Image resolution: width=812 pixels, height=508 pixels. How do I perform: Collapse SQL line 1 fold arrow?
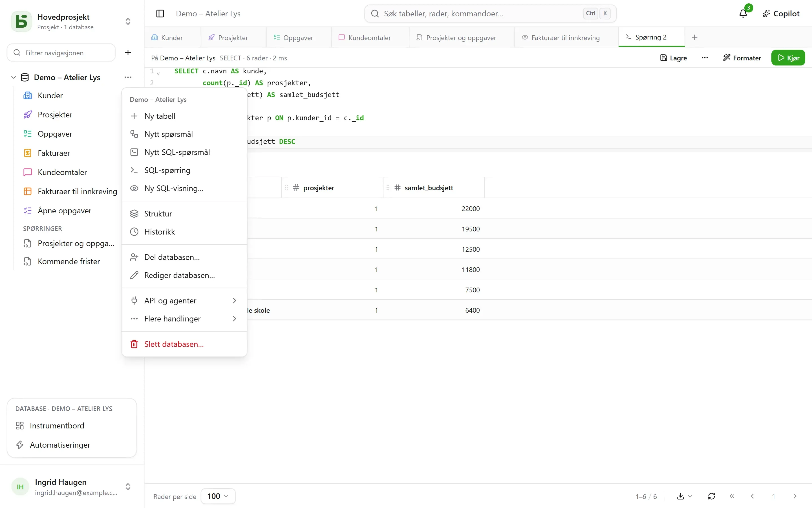158,73
